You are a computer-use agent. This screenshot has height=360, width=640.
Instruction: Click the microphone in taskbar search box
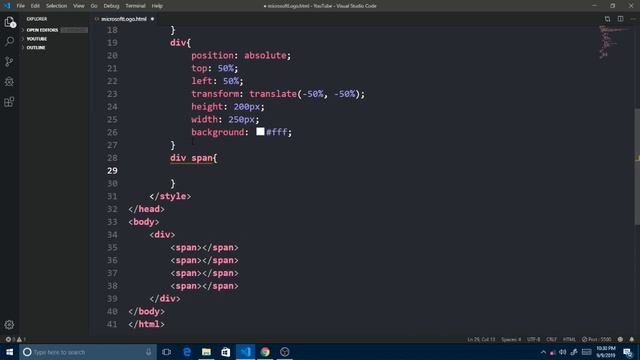149,352
